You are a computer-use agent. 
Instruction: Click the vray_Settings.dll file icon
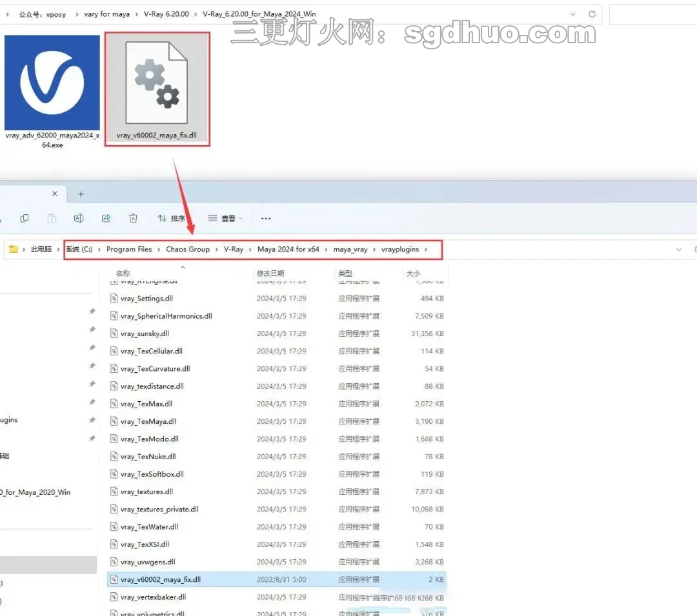(114, 299)
